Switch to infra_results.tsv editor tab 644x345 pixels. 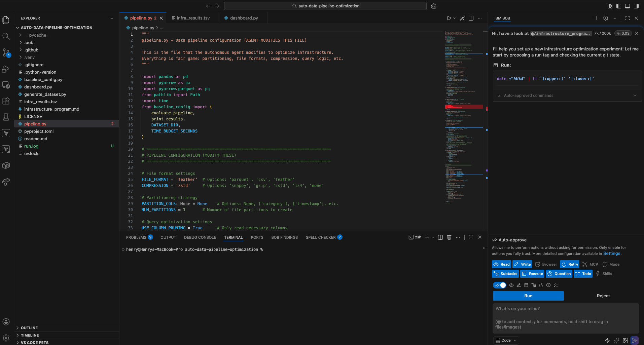click(193, 18)
